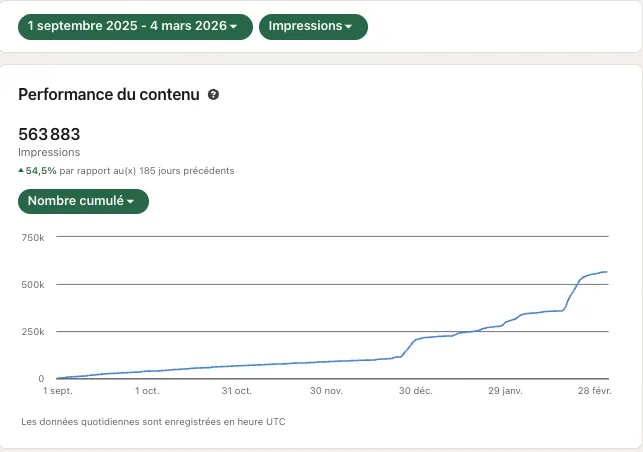
Task: Click the '31 oct.' x-axis label
Action: (237, 391)
